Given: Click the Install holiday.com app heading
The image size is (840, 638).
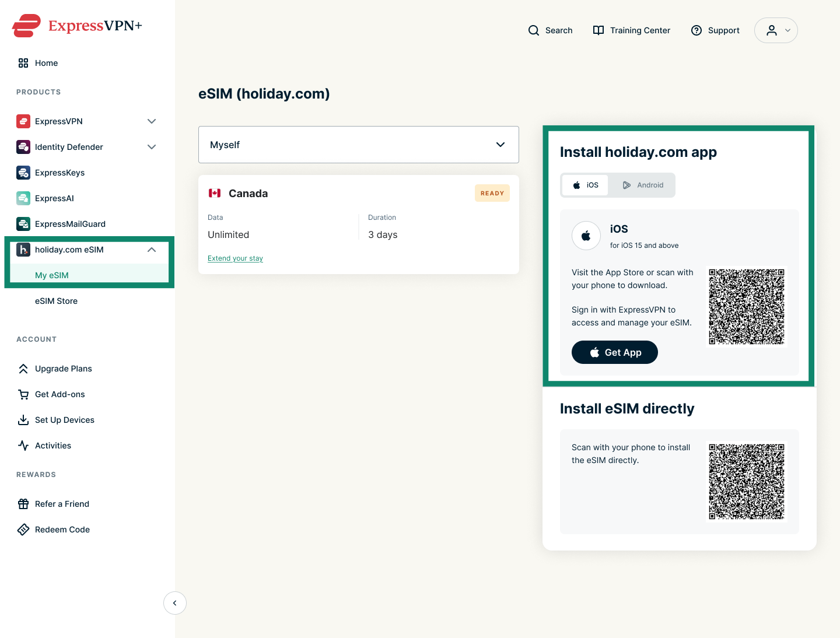Looking at the screenshot, I should tap(638, 152).
